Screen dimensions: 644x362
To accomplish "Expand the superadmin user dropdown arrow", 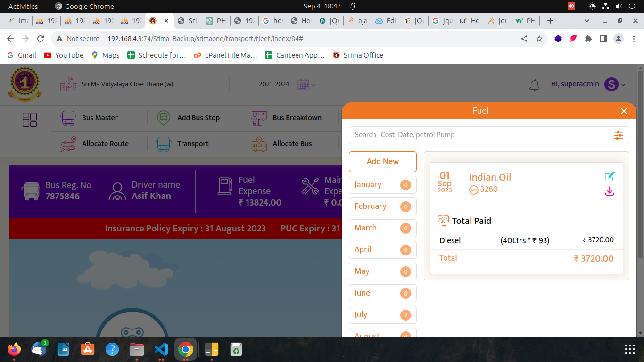I will (623, 85).
